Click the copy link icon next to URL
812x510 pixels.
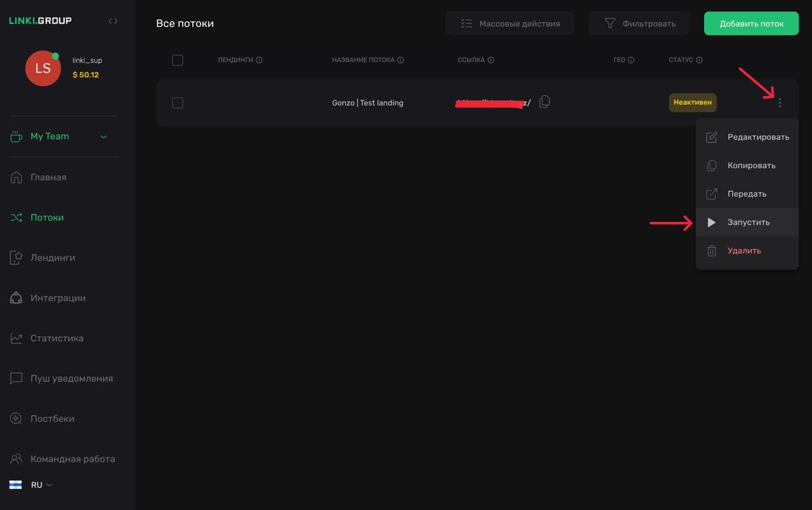pos(544,102)
